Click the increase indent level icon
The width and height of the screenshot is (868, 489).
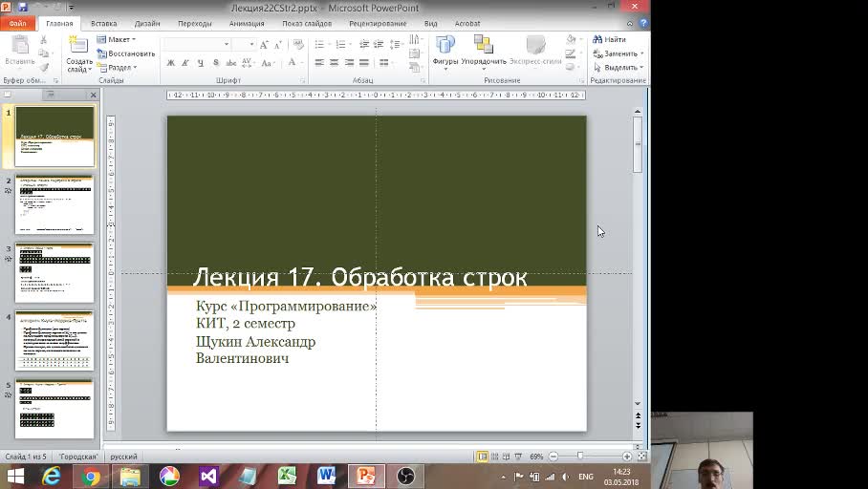(x=379, y=44)
